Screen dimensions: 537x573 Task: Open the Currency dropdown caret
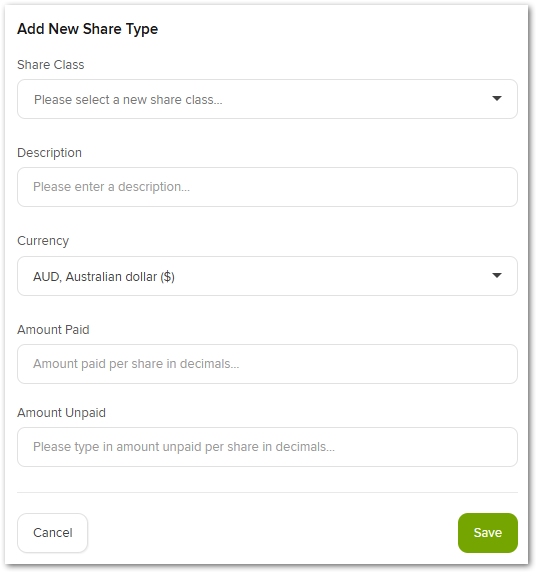[x=496, y=275]
